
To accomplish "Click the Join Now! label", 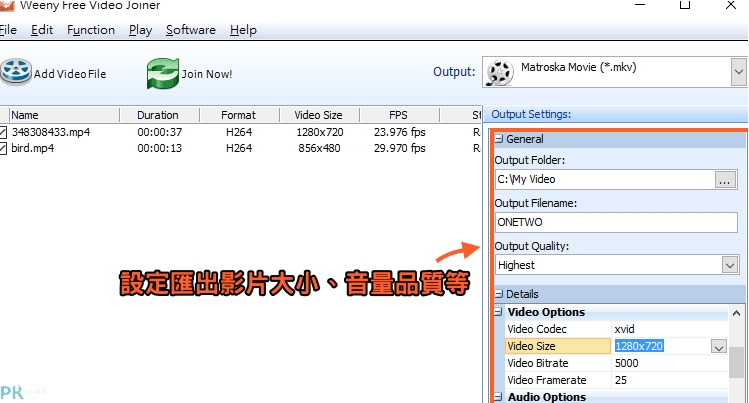I will (207, 74).
